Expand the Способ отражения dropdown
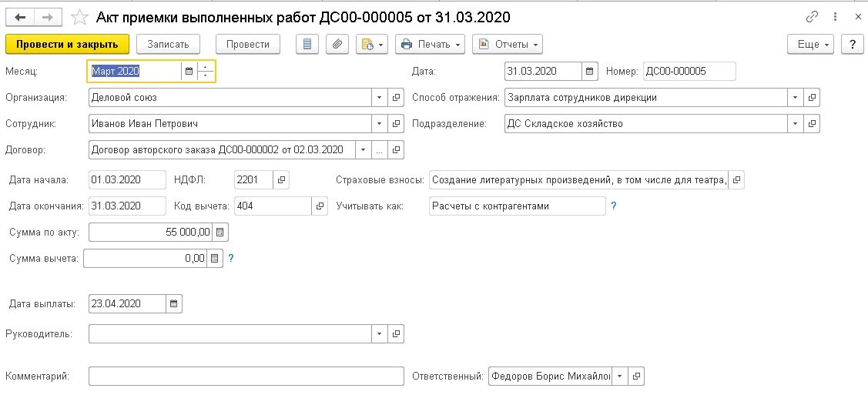The width and height of the screenshot is (868, 405). click(796, 98)
